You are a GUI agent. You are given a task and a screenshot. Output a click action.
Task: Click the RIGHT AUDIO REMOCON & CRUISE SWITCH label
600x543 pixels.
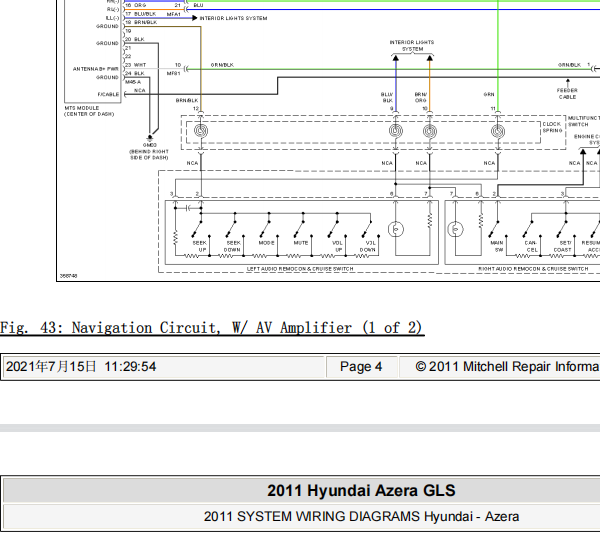coord(533,269)
